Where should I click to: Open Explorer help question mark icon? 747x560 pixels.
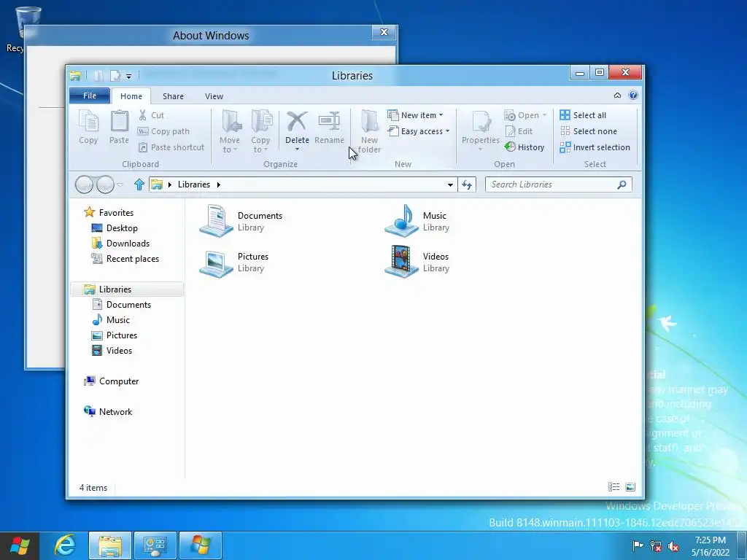tap(633, 96)
